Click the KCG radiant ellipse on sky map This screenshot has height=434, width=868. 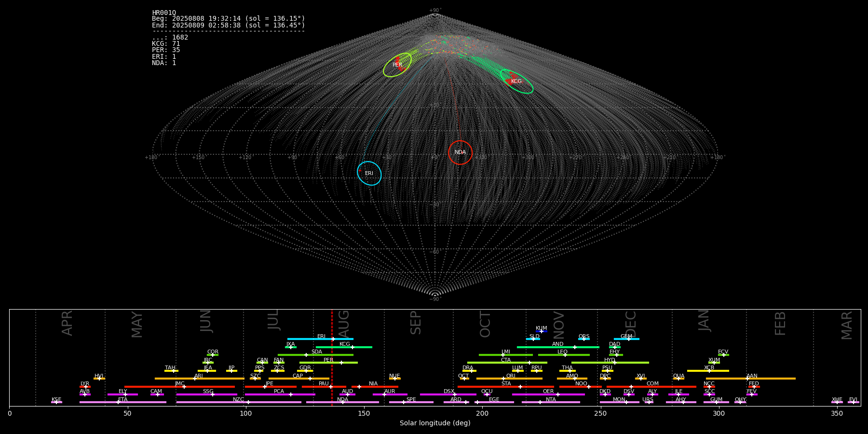point(516,81)
